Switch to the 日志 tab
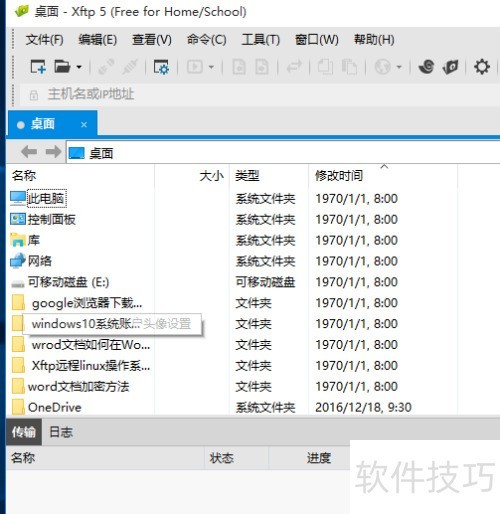Viewport: 500px width, 514px height. pos(61,432)
